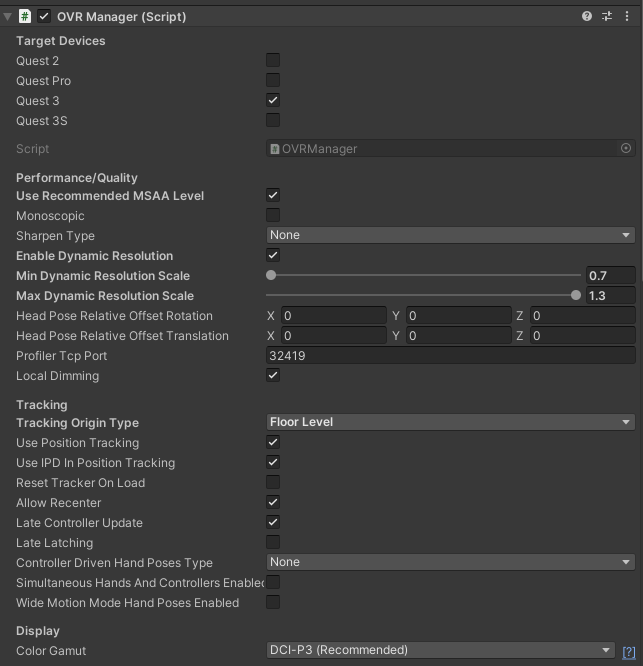
Task: Click the object picker next to OVRManager script
Action: pyautogui.click(x=626, y=148)
